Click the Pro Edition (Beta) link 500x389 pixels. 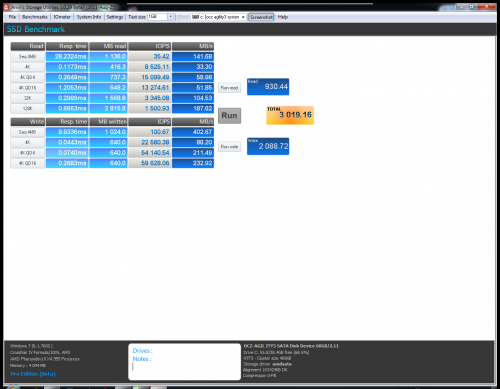(x=33, y=374)
